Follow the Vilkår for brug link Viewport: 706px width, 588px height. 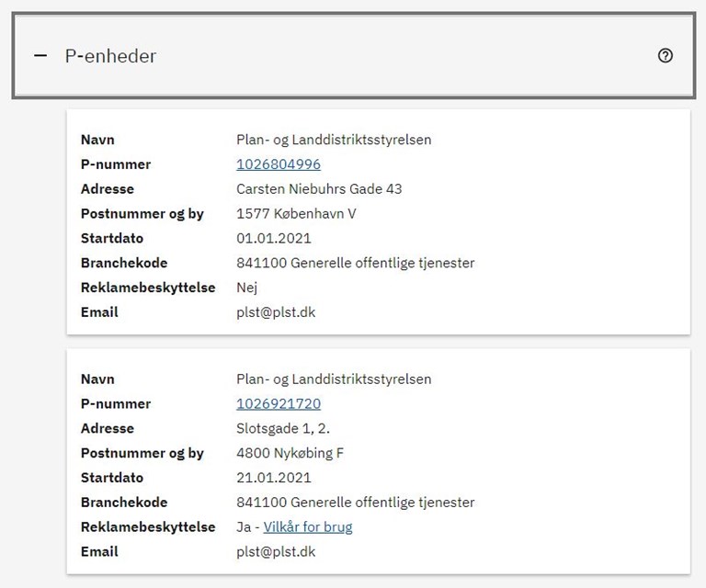click(x=308, y=526)
